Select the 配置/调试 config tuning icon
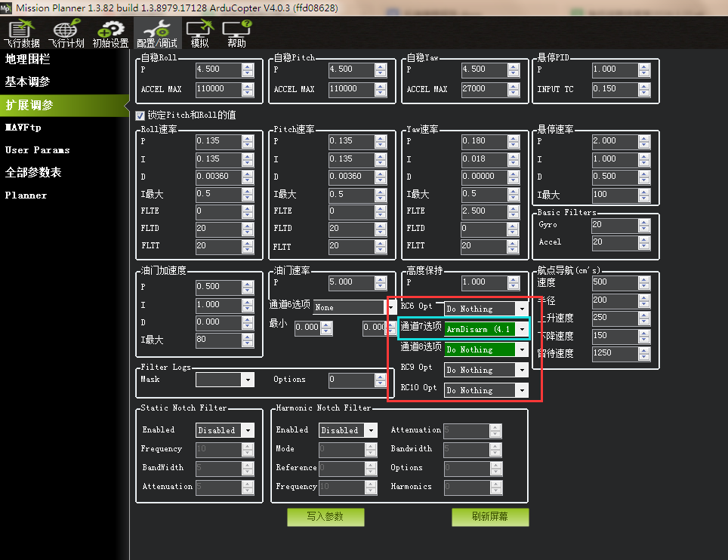This screenshot has height=560, width=728. pyautogui.click(x=157, y=33)
